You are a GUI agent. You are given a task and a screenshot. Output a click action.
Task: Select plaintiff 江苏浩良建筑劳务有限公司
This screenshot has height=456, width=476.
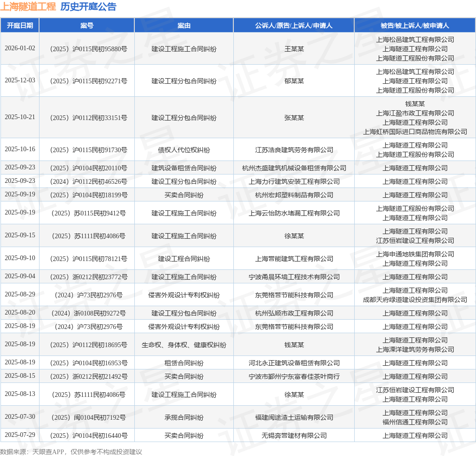pos(294,150)
